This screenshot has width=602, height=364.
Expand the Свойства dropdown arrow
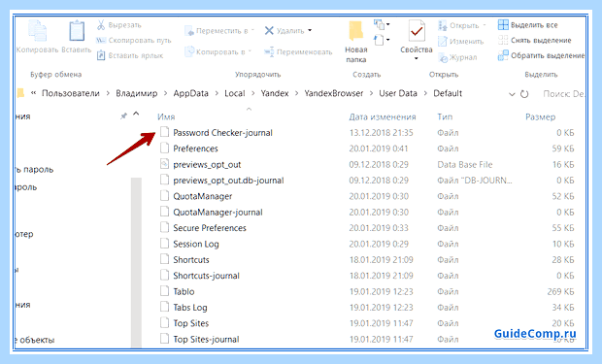tap(417, 59)
